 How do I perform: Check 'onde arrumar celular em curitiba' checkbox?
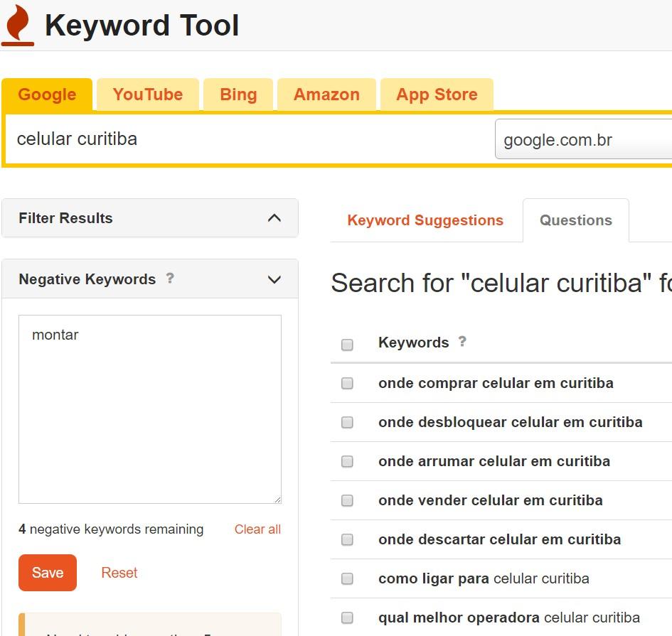click(x=347, y=461)
